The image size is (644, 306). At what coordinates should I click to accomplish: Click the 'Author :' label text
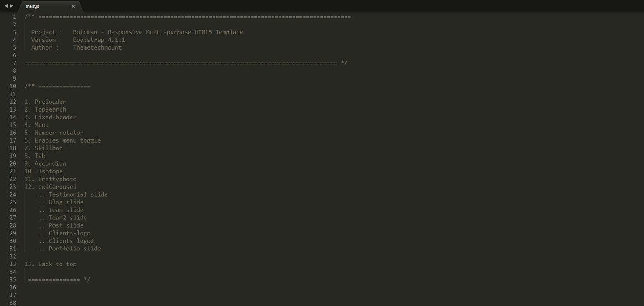pyautogui.click(x=45, y=47)
